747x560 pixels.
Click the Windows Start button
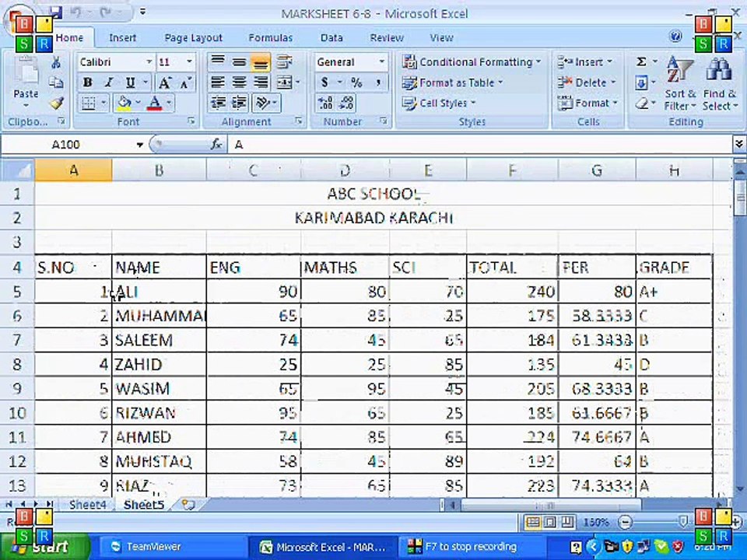coord(46,547)
